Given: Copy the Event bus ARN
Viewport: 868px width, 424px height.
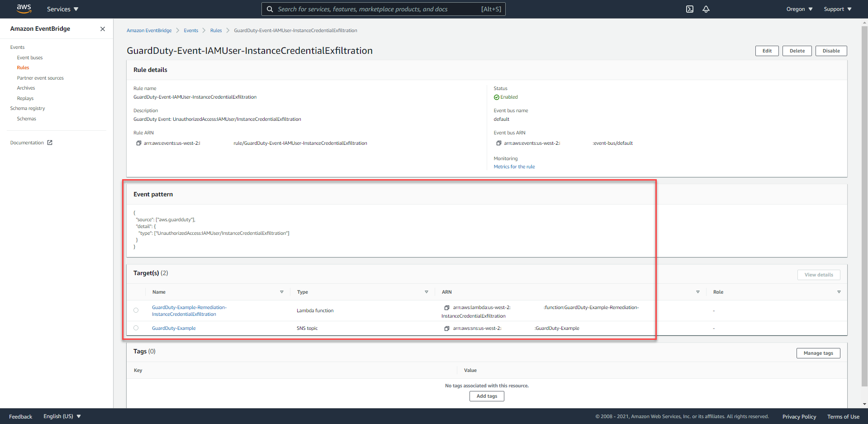Looking at the screenshot, I should pos(499,143).
